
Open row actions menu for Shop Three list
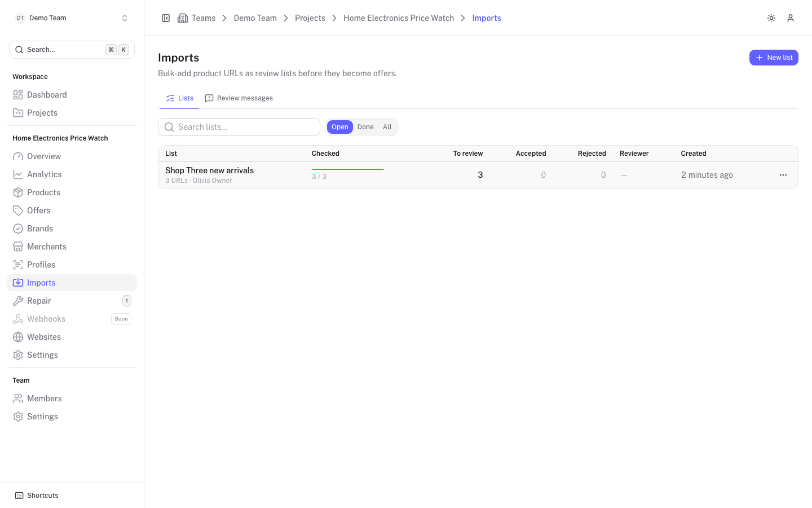[783, 175]
